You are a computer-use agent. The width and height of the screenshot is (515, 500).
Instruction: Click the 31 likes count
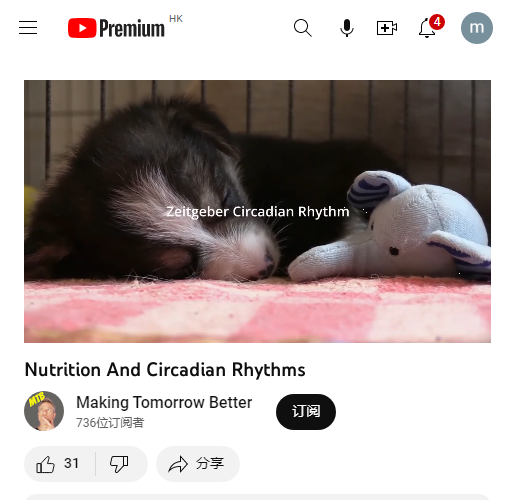[x=71, y=463]
